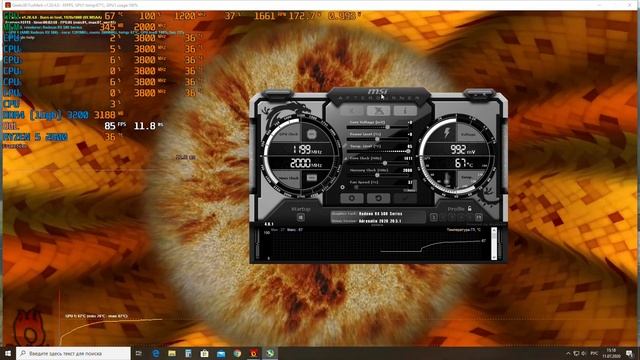The image size is (640, 360).
Task: Open the Windows notification center
Action: pyautogui.click(x=629, y=353)
